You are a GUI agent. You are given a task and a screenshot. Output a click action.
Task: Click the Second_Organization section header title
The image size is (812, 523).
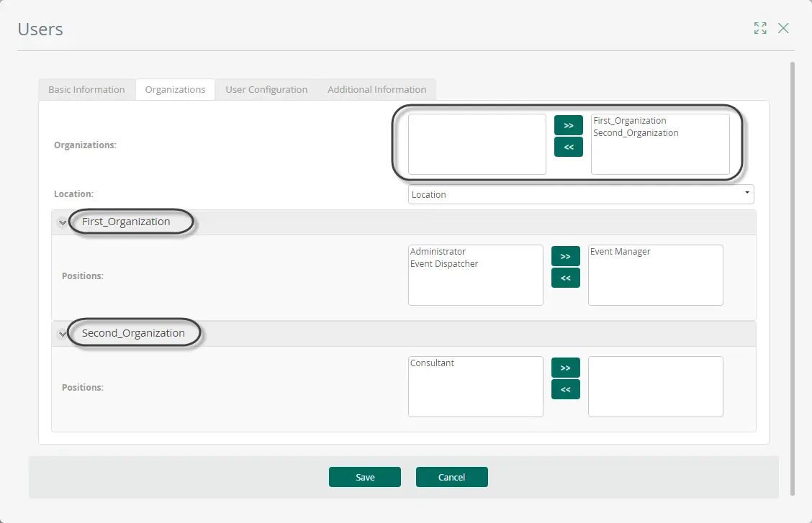coord(133,333)
